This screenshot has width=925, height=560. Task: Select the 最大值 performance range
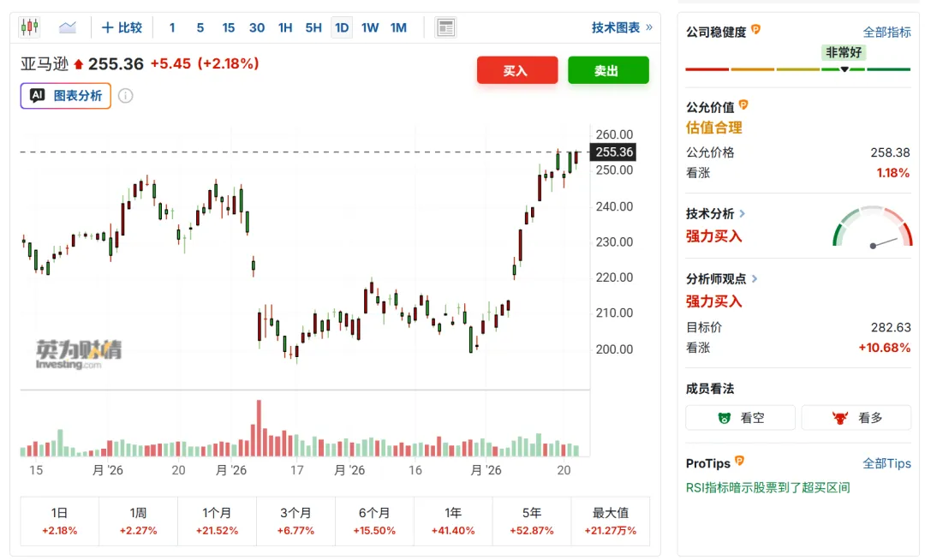[x=611, y=521]
